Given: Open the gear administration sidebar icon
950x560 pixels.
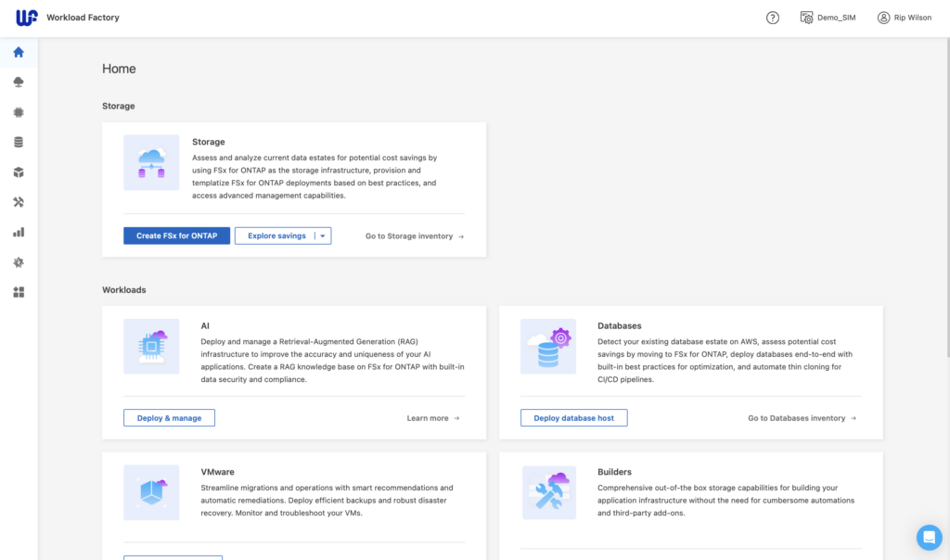Looking at the screenshot, I should [x=19, y=262].
